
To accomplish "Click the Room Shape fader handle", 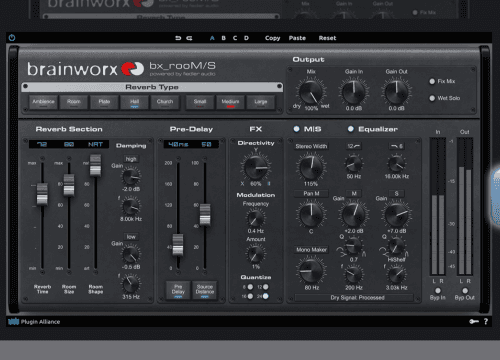I will (95, 165).
